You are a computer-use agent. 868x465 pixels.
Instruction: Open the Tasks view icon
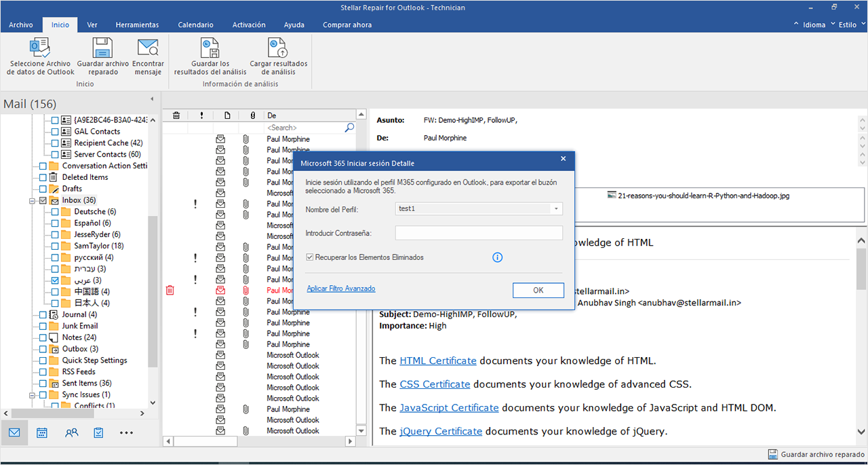pos(98,432)
